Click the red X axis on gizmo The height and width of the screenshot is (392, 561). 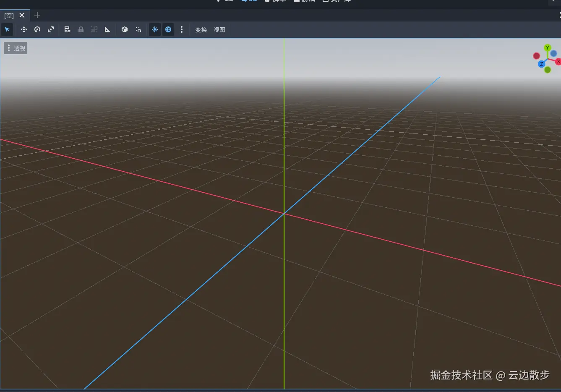(558, 62)
